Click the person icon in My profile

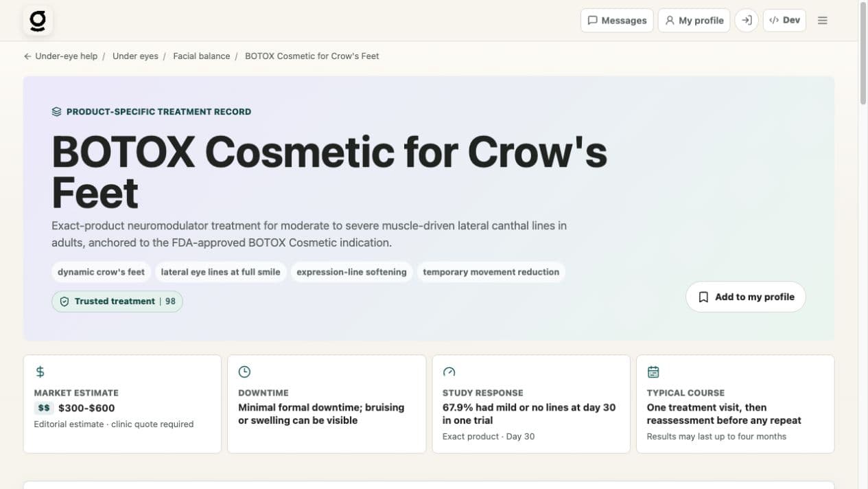click(670, 21)
